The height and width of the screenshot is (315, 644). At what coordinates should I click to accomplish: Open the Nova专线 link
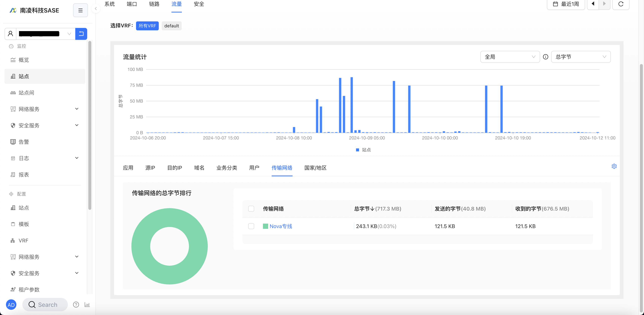pos(281,226)
